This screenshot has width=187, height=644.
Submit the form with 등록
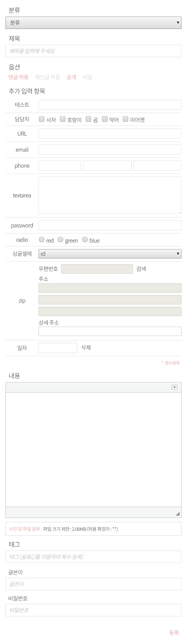pyautogui.click(x=174, y=633)
